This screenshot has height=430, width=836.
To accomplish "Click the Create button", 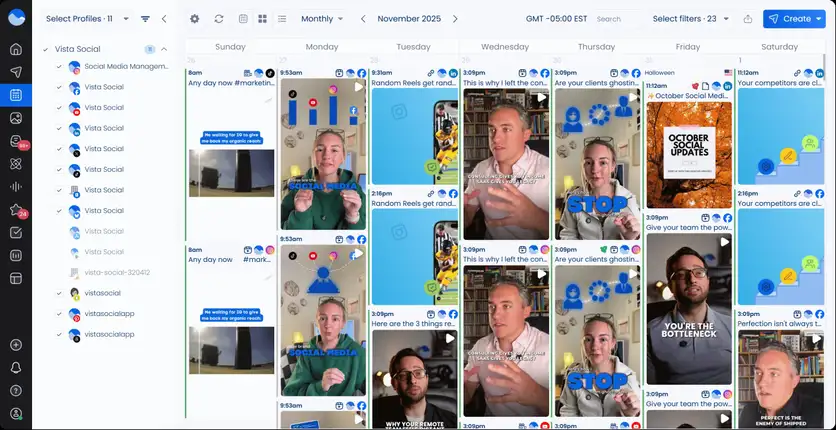I will coord(794,19).
